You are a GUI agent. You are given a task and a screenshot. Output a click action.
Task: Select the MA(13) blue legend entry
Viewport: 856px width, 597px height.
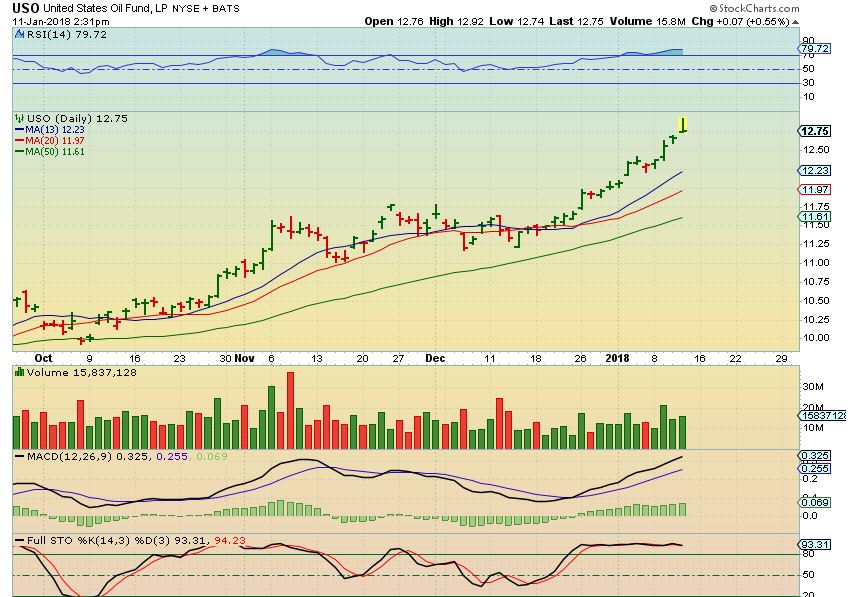[50, 130]
